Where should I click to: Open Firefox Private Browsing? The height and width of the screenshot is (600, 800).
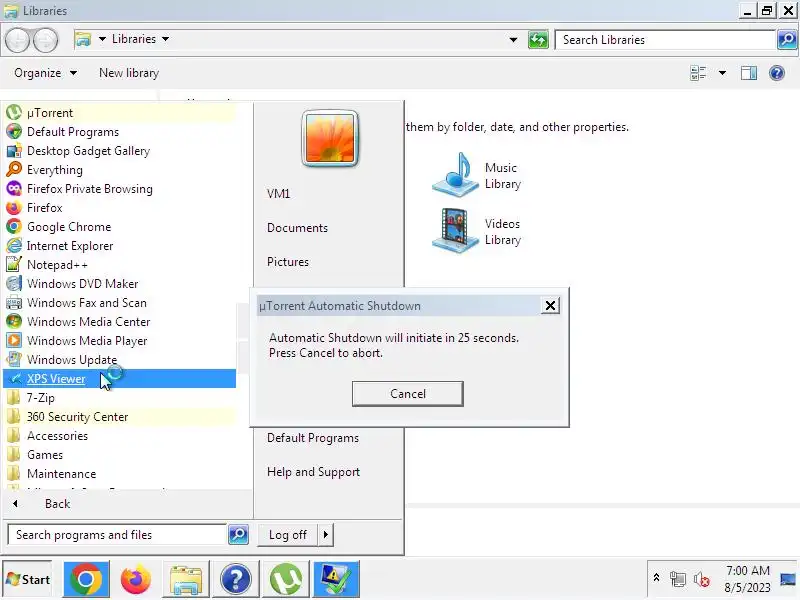coord(120,189)
